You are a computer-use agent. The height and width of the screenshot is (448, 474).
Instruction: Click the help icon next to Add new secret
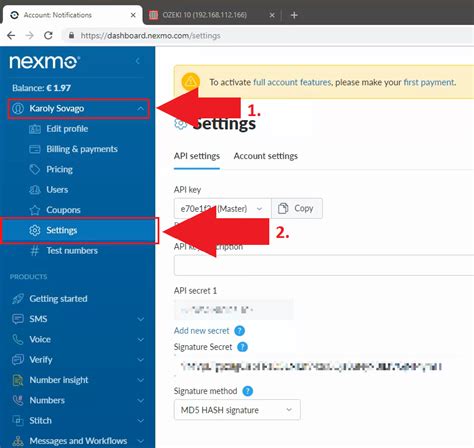(x=239, y=331)
